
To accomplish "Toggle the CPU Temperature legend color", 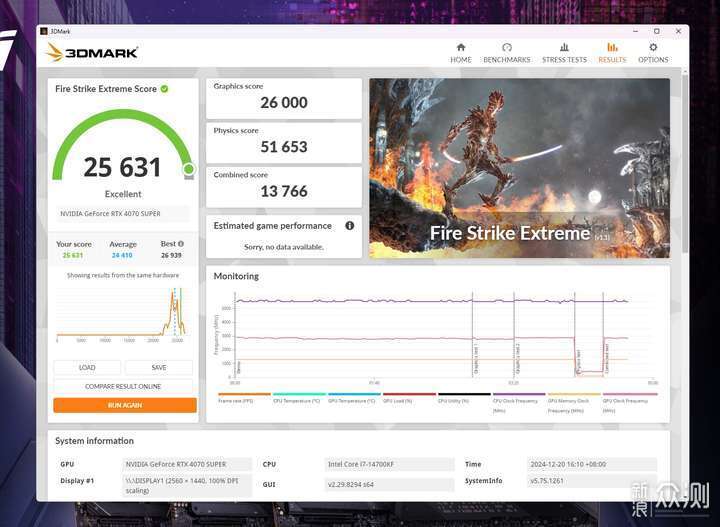I will point(299,394).
